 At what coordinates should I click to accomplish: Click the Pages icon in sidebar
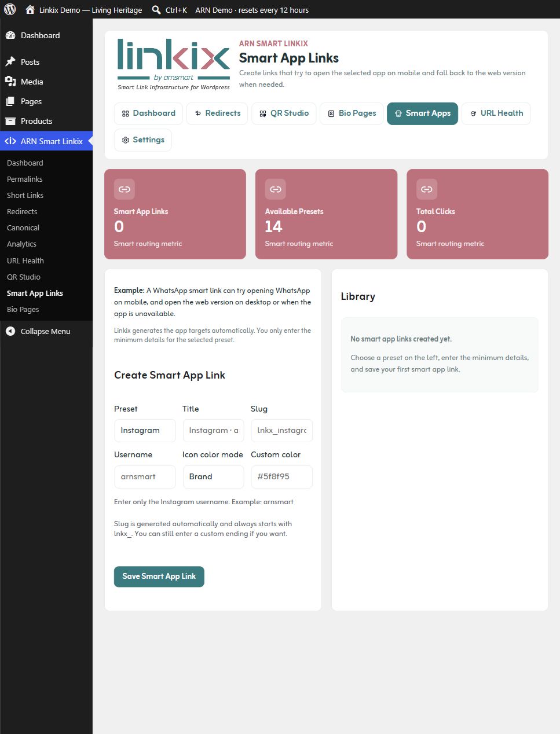(10, 101)
